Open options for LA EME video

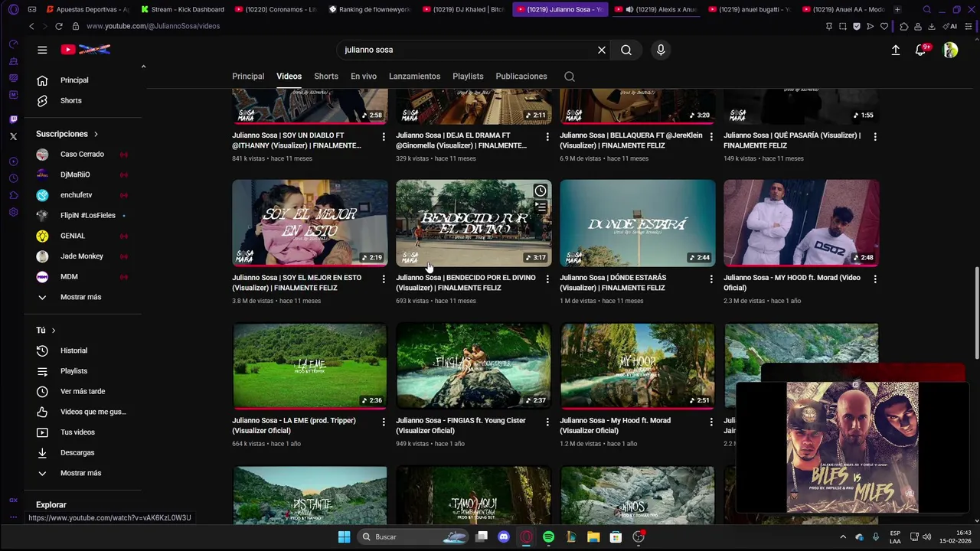click(384, 422)
